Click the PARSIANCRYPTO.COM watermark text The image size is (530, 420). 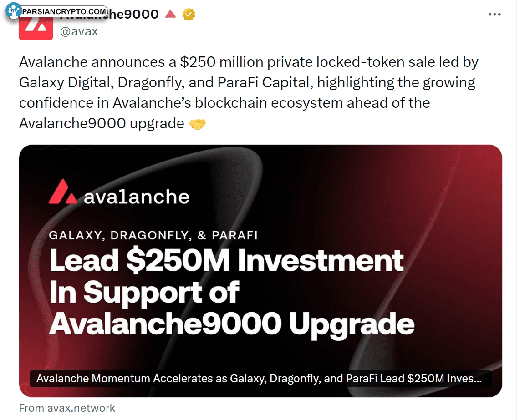pyautogui.click(x=64, y=11)
